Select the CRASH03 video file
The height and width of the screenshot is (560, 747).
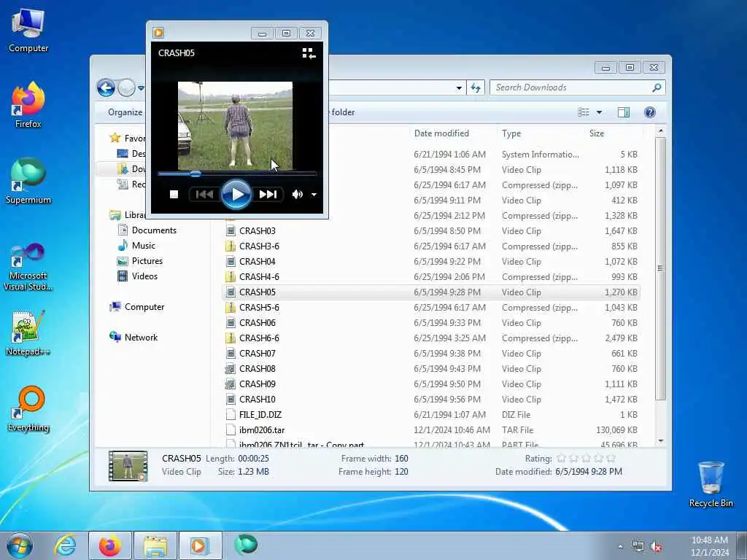click(x=258, y=231)
